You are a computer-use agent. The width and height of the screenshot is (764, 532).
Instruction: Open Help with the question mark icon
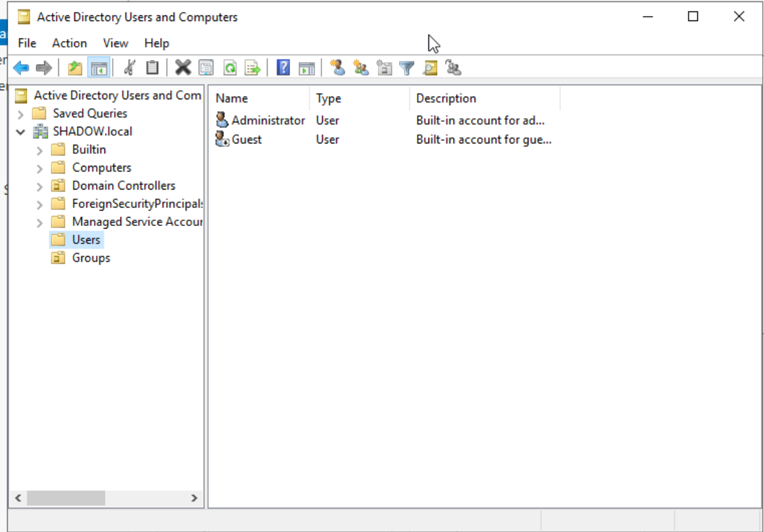point(283,68)
